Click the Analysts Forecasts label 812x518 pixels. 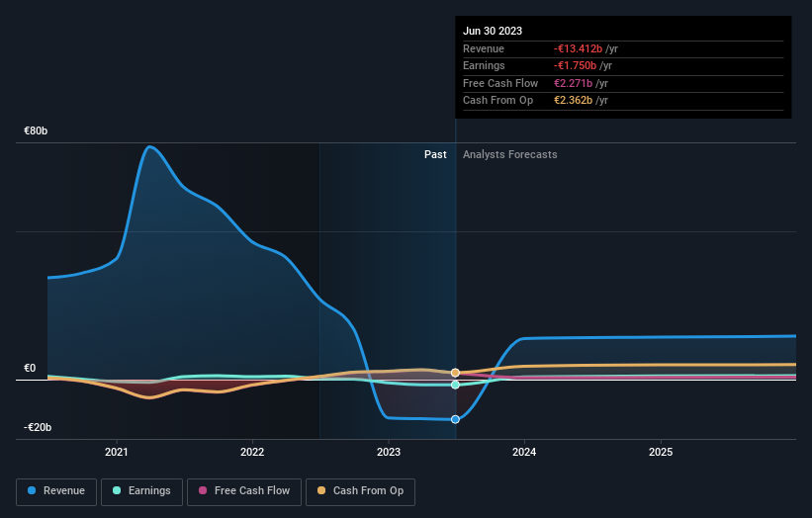point(509,154)
